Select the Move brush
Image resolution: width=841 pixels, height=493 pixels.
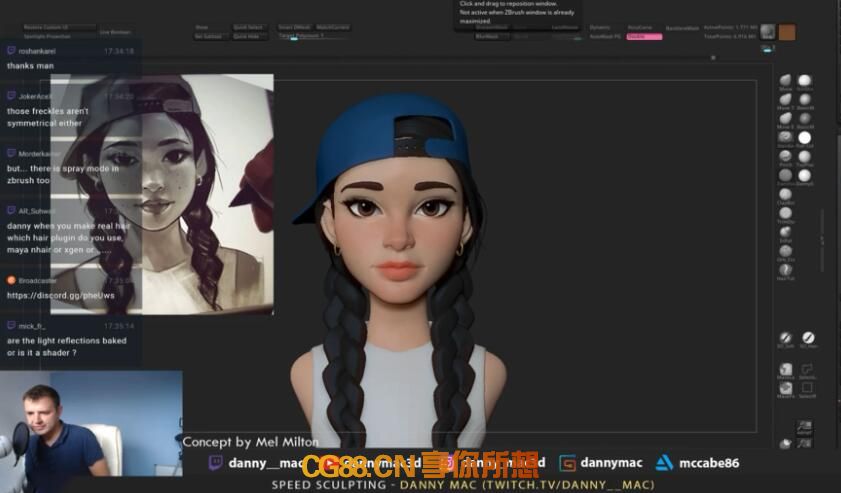785,81
